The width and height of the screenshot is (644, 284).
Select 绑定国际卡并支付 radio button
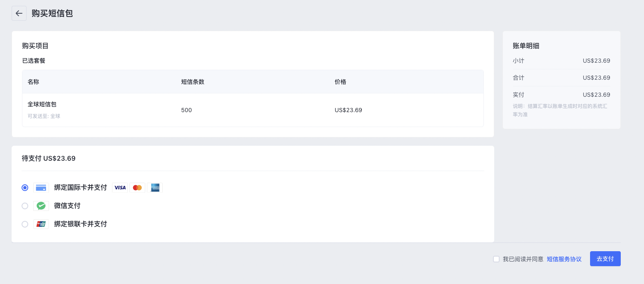pos(25,188)
